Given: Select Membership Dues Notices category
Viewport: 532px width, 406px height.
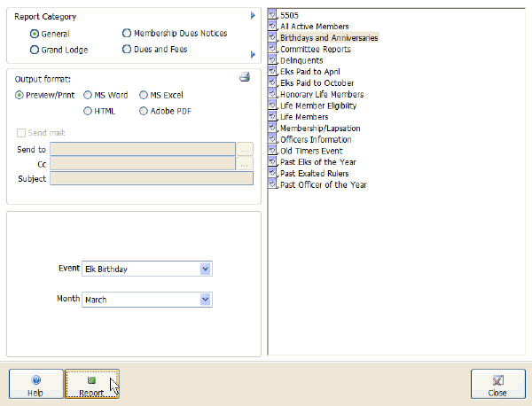Looking at the screenshot, I should (127, 34).
